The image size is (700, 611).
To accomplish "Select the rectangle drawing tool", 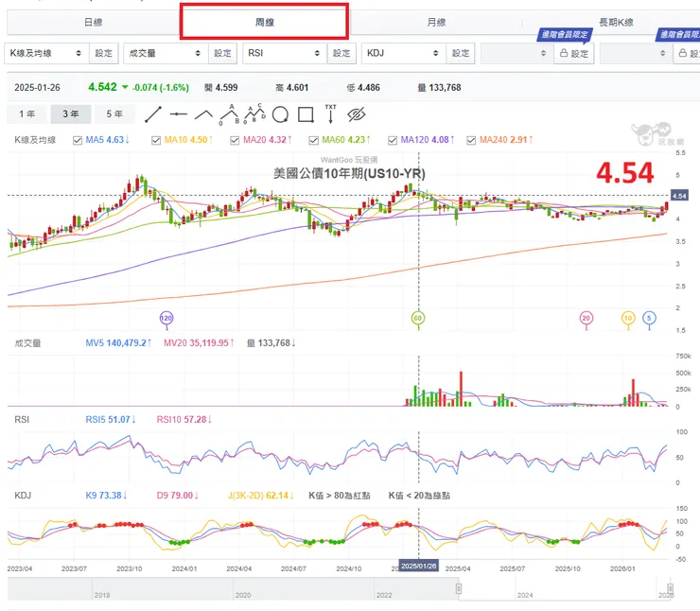I will pos(306,114).
